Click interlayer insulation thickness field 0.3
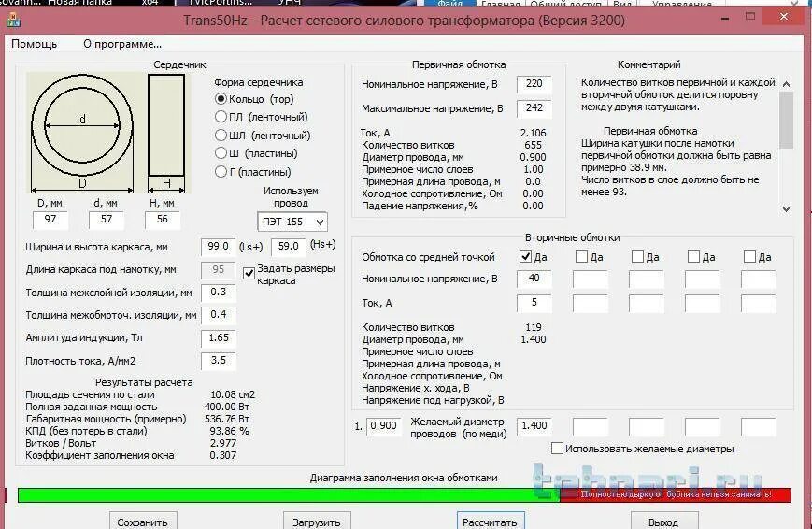Image resolution: width=812 pixels, height=529 pixels. pos(218,293)
